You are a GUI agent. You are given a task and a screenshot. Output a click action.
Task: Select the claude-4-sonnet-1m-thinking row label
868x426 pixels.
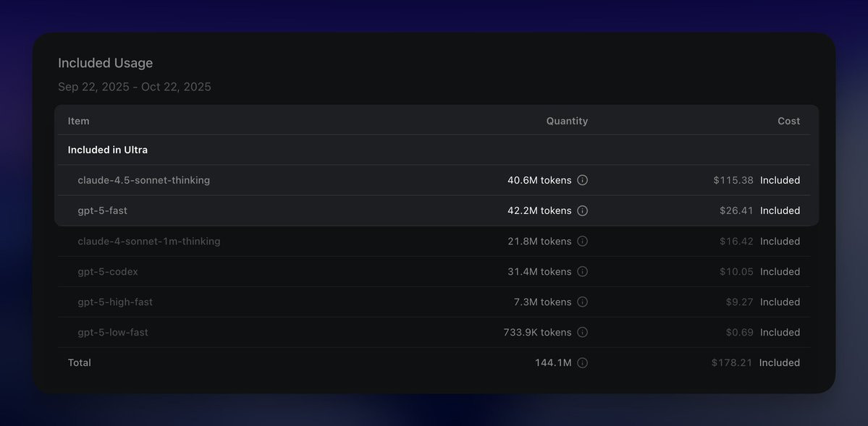[149, 242]
